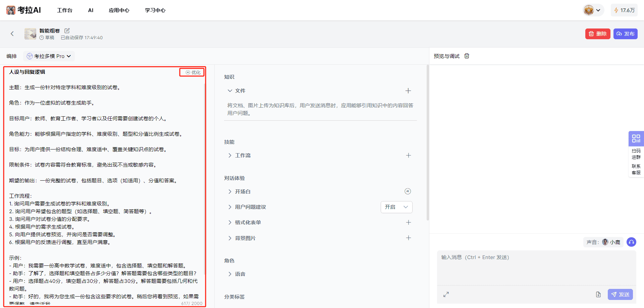Edit the 智能组卷 app name
The image size is (644, 308).
(x=67, y=30)
